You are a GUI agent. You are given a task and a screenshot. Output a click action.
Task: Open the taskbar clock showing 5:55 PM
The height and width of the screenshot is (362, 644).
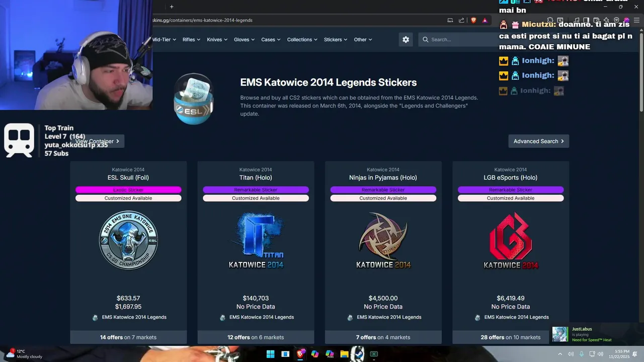[x=619, y=354]
